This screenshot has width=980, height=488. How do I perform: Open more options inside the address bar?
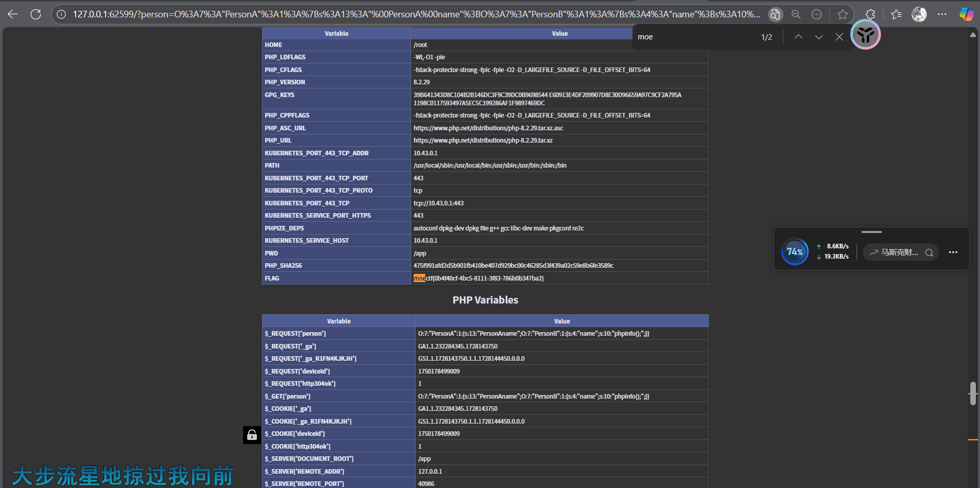[816, 14]
